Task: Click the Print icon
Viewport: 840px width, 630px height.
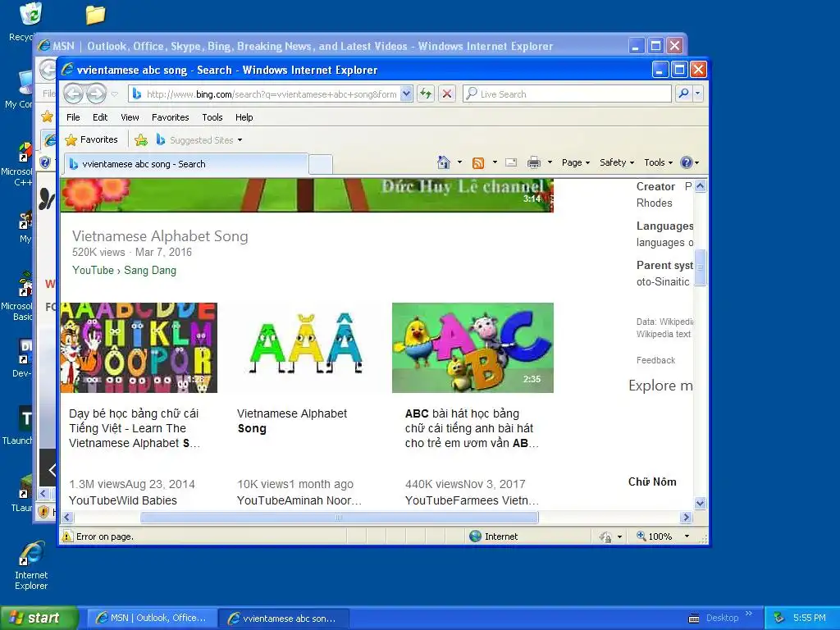Action: tap(534, 163)
